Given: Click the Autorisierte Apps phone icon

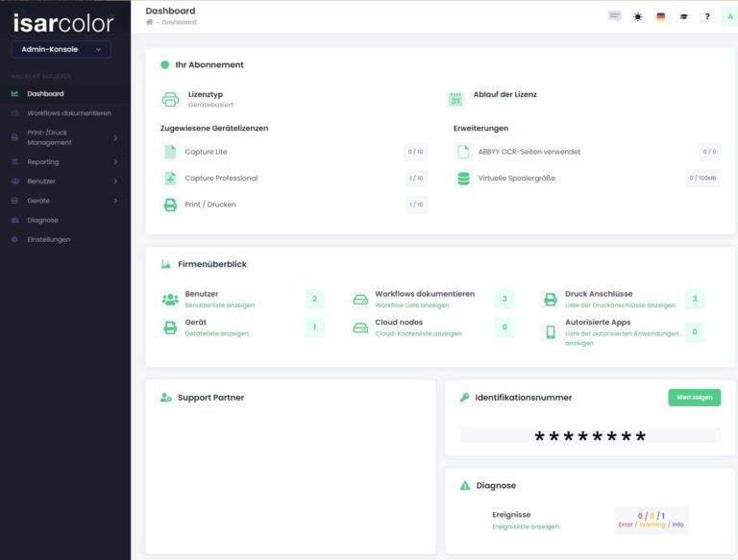Looking at the screenshot, I should 551,332.
